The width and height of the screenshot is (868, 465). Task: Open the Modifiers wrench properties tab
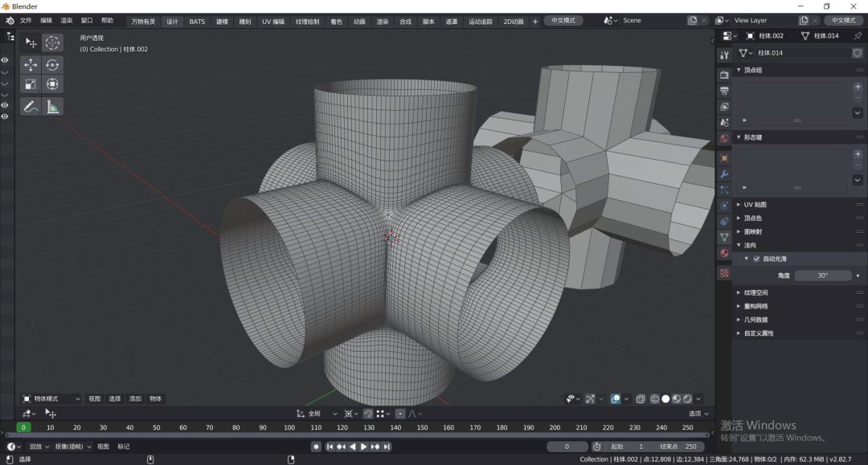click(724, 173)
